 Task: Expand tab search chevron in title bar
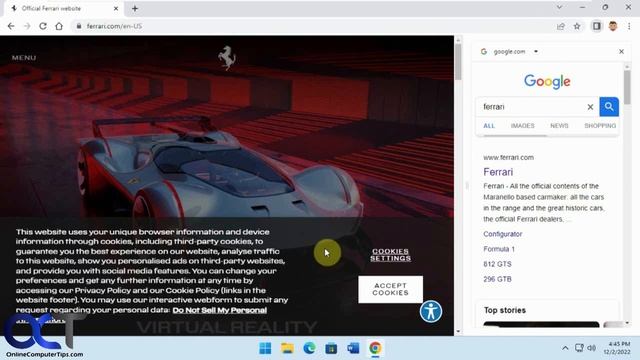pos(559,7)
